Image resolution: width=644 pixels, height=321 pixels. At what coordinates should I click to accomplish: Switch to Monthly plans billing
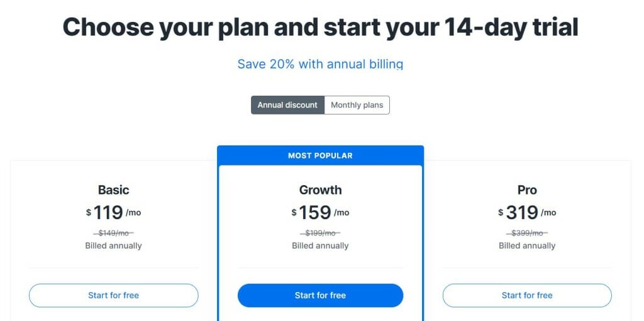357,105
